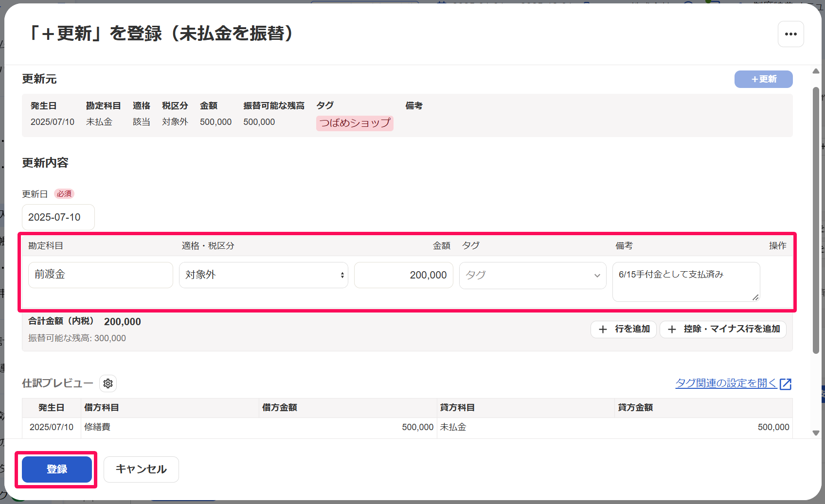Click the +更新 button in 更新元

763,79
